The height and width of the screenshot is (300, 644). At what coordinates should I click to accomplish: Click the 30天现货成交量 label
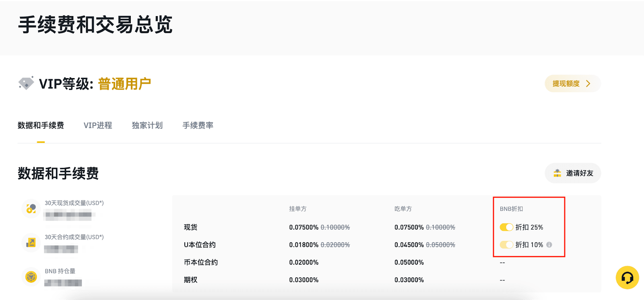click(x=74, y=203)
